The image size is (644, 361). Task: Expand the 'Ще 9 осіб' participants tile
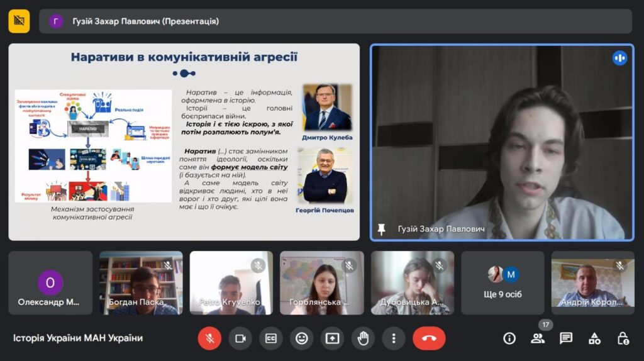click(502, 282)
